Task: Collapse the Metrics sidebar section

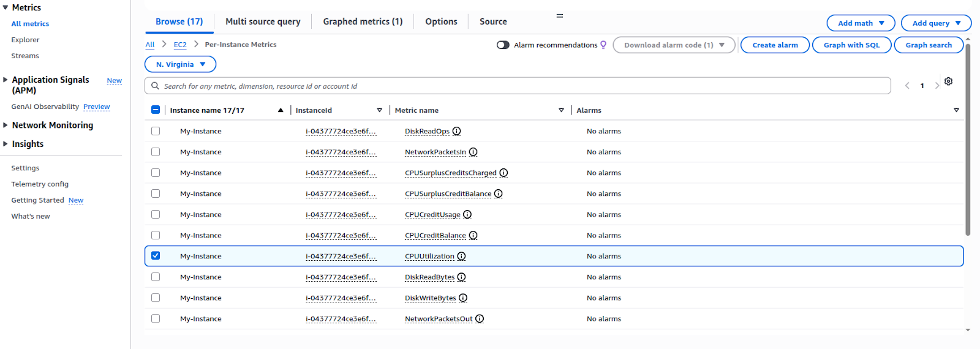Action: point(6,7)
